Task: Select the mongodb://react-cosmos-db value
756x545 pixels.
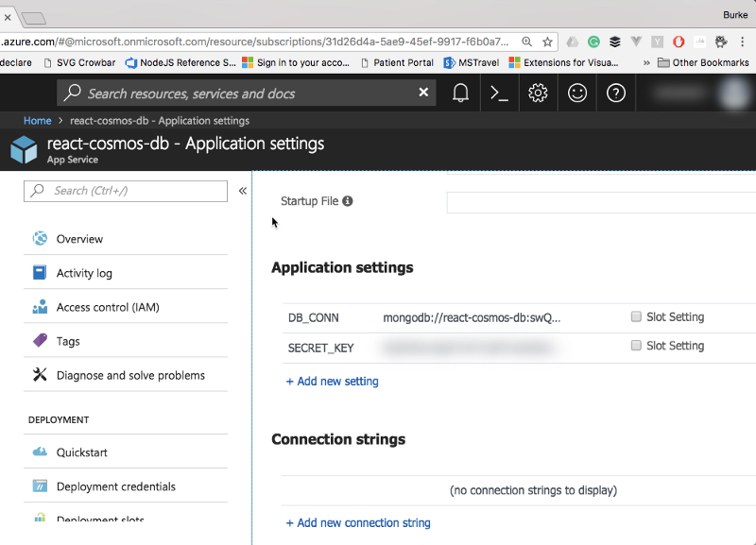Action: pyautogui.click(x=472, y=318)
